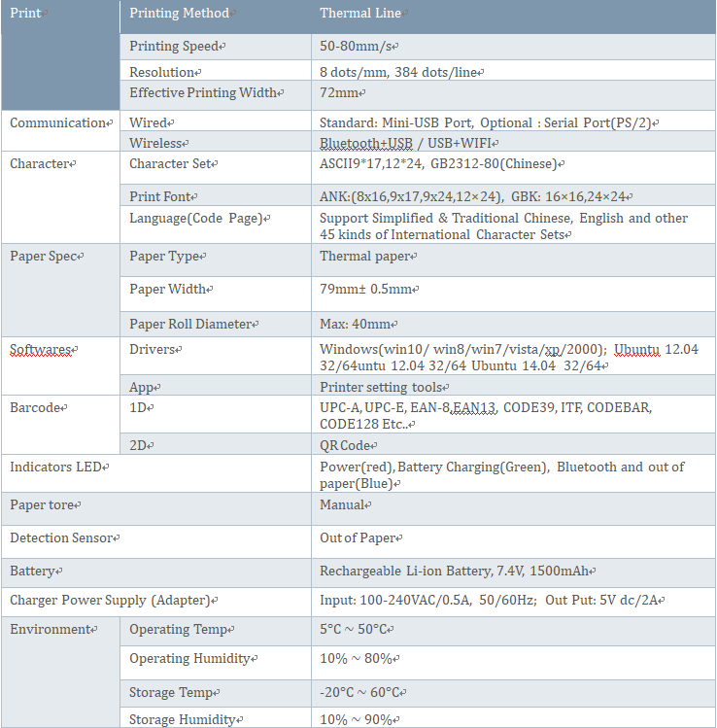Select the 'Out of Paper' value
Image resolution: width=717 pixels, height=728 pixels.
click(358, 538)
